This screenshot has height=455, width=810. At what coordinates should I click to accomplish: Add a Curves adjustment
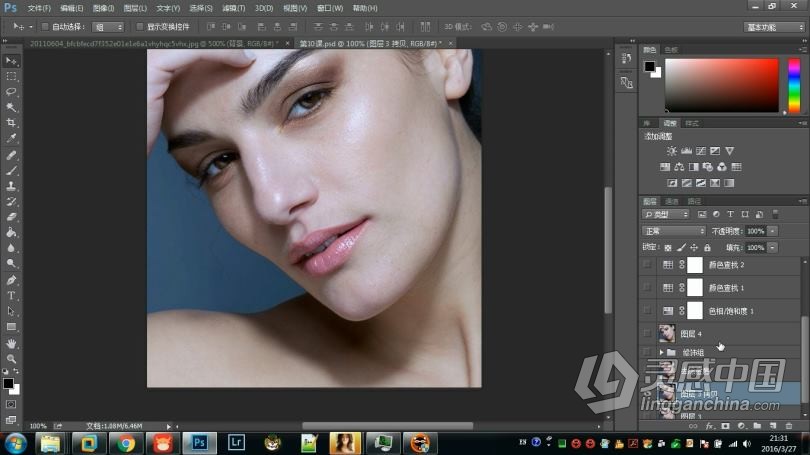[x=700, y=151]
